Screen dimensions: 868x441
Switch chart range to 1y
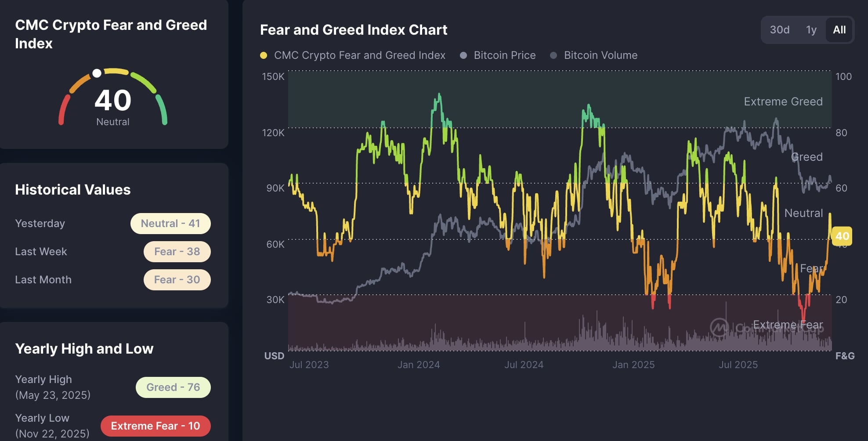pyautogui.click(x=811, y=30)
